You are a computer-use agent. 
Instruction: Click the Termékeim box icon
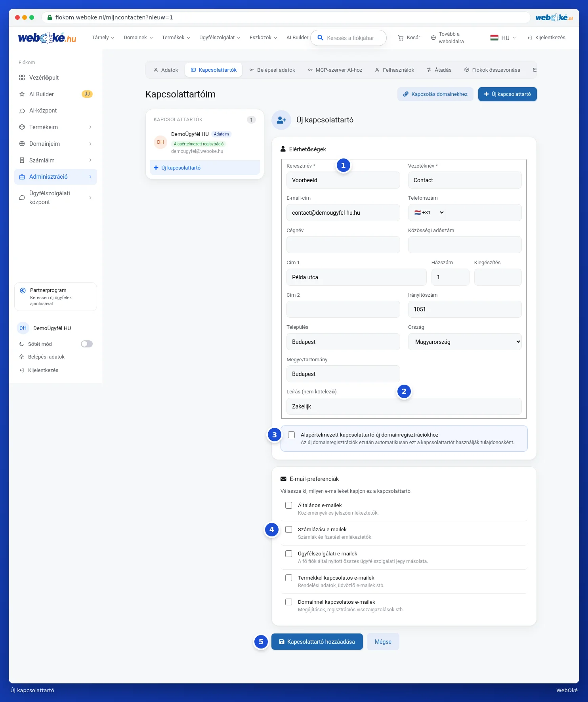point(22,127)
